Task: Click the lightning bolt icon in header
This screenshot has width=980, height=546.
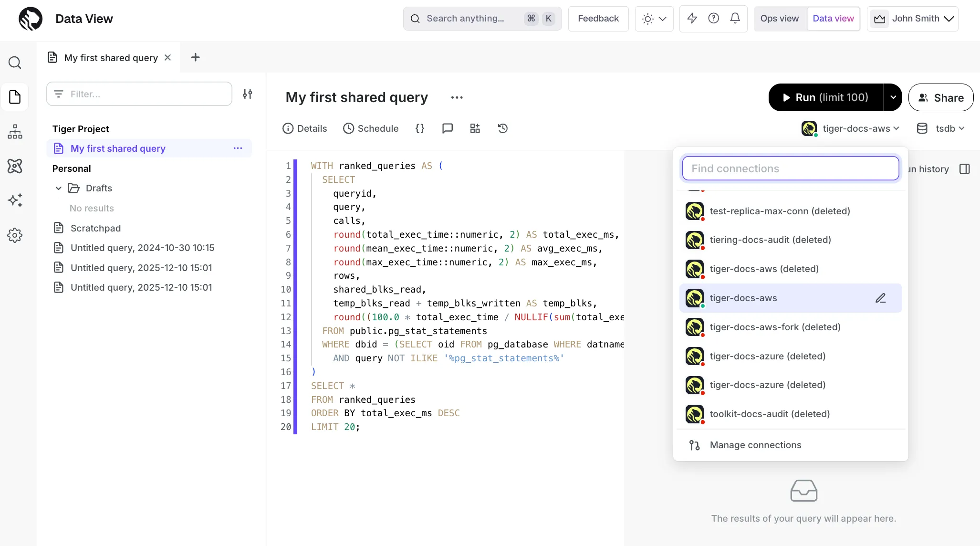Action: click(x=692, y=18)
